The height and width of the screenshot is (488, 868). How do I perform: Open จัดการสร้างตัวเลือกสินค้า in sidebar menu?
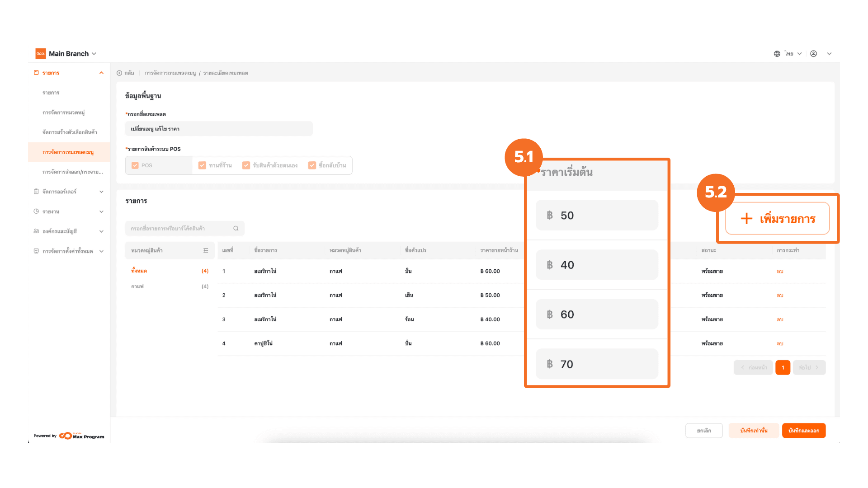70,132
